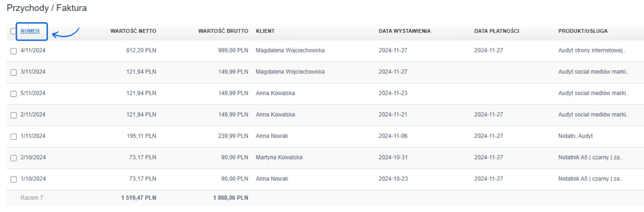
Task: Click the PRODUKT/USŁUGA column header
Action: [x=583, y=31]
